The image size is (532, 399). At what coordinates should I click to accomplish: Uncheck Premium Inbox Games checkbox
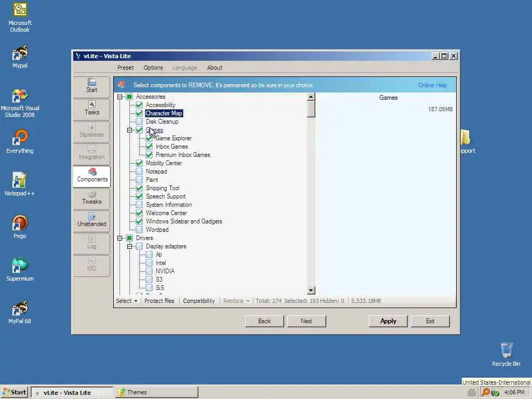149,155
